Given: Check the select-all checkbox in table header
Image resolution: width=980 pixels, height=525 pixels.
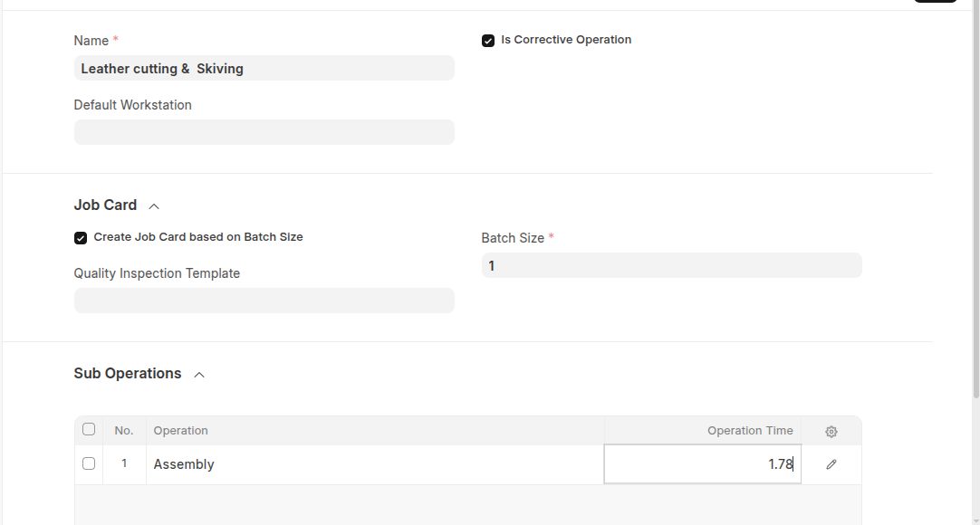Looking at the screenshot, I should point(89,430).
